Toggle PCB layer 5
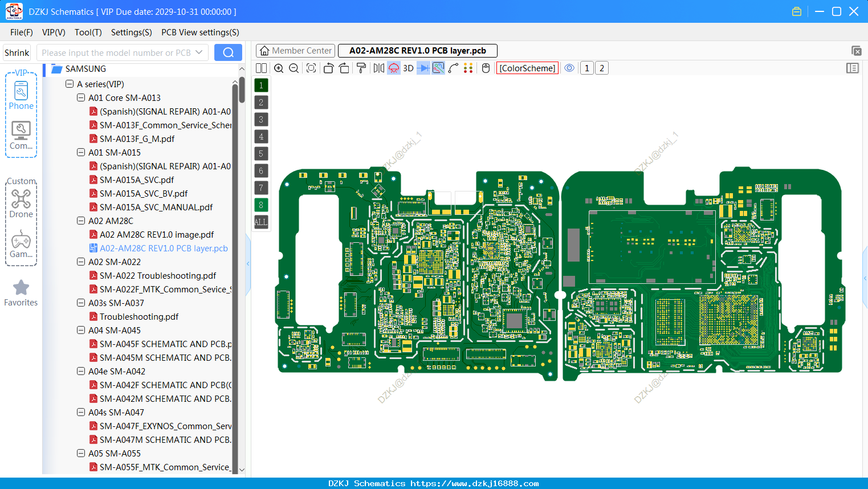This screenshot has width=868, height=489. [x=261, y=154]
